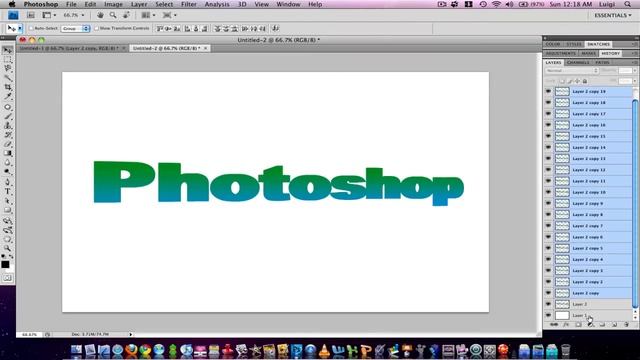Hide Layer 2 copy 17 eye icon
Image resolution: width=640 pixels, height=360 pixels.
[x=548, y=114]
